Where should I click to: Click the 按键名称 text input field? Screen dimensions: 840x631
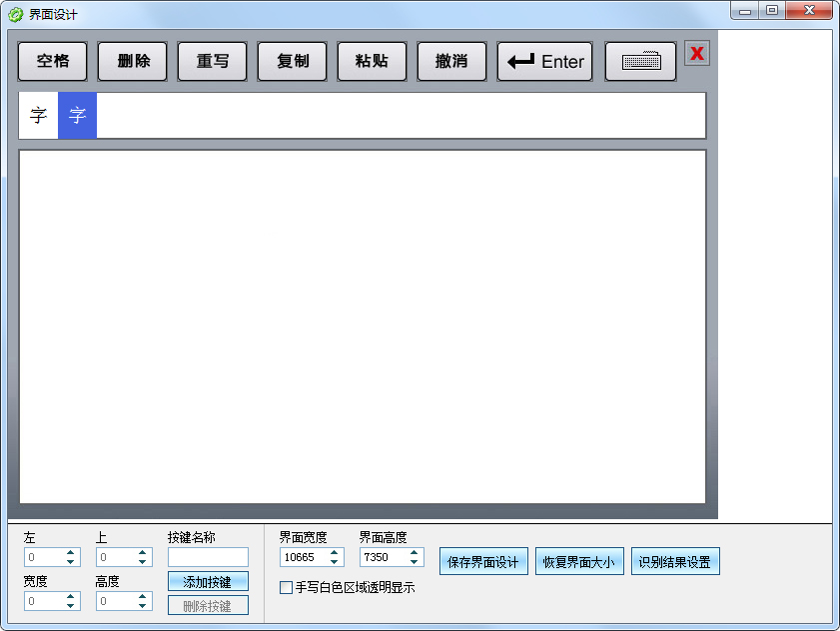208,557
